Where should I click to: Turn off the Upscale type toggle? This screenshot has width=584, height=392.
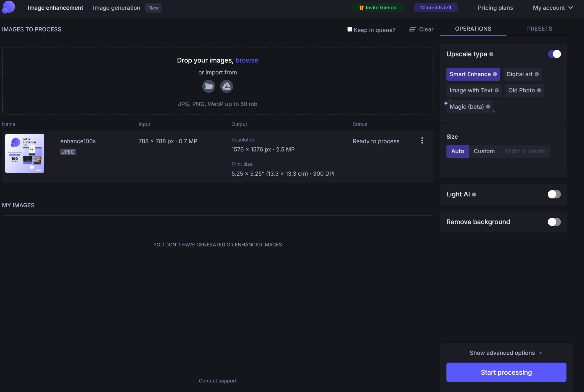pos(554,54)
